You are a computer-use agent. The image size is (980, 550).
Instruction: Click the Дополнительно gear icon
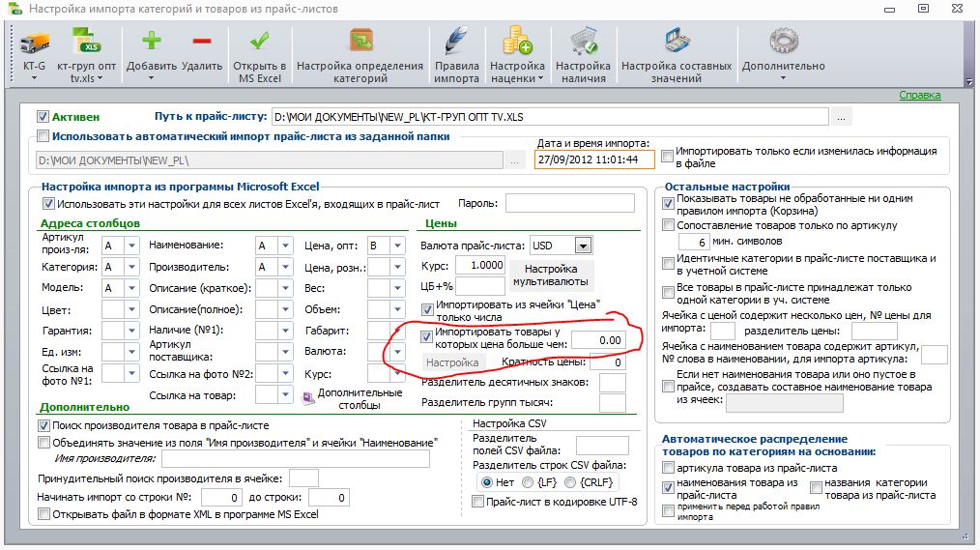(783, 42)
